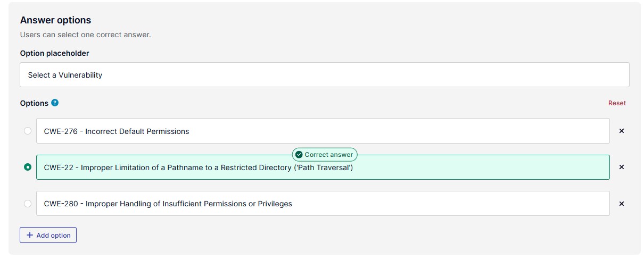Remove the CWE-280 option using its X icon

622,204
